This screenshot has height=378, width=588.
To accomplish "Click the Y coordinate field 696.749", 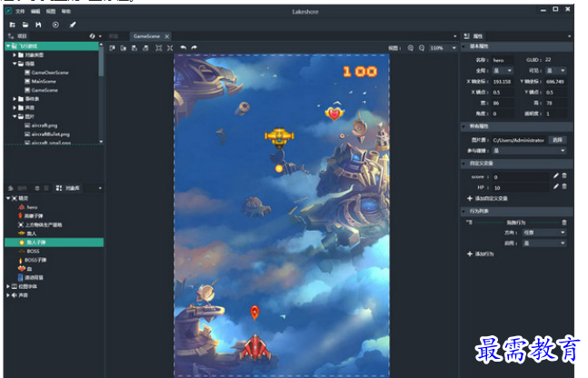I will (556, 82).
